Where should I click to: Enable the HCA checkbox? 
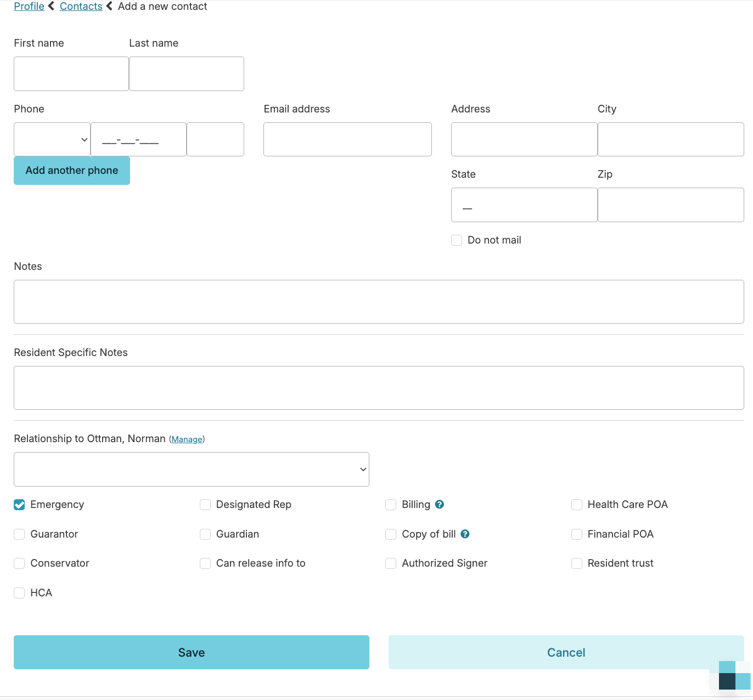19,593
